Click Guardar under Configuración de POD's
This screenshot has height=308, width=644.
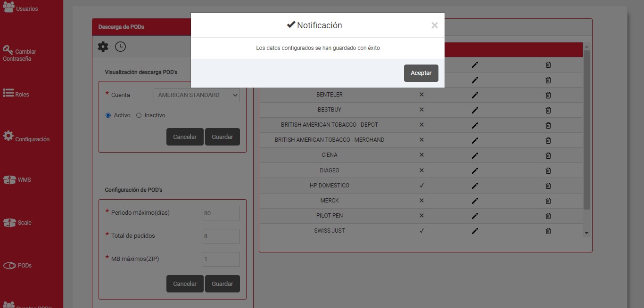click(x=222, y=284)
